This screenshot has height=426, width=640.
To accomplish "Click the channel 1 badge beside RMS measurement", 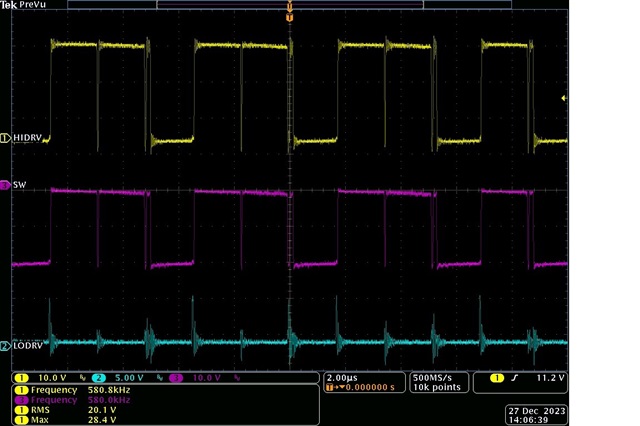I will (21, 410).
